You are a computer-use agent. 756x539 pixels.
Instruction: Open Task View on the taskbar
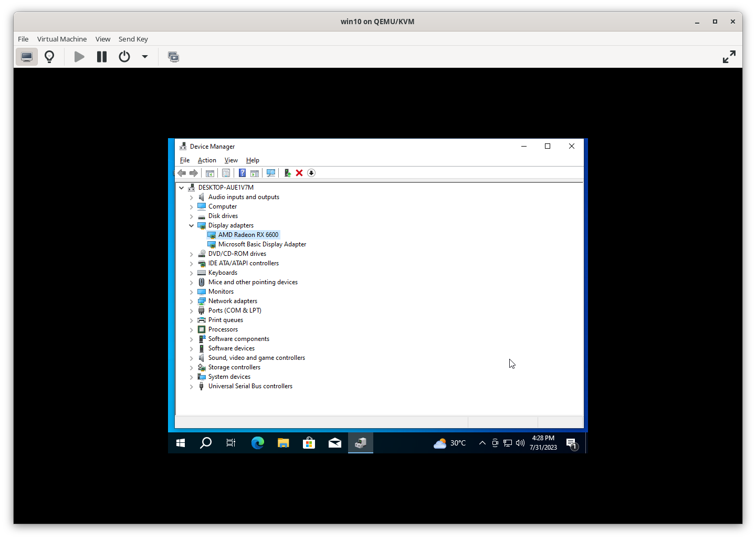(x=231, y=443)
